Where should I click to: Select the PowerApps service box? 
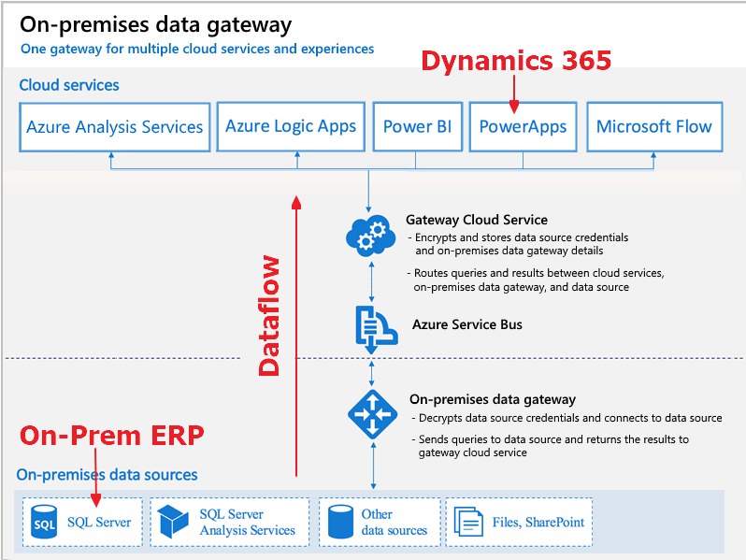click(523, 127)
